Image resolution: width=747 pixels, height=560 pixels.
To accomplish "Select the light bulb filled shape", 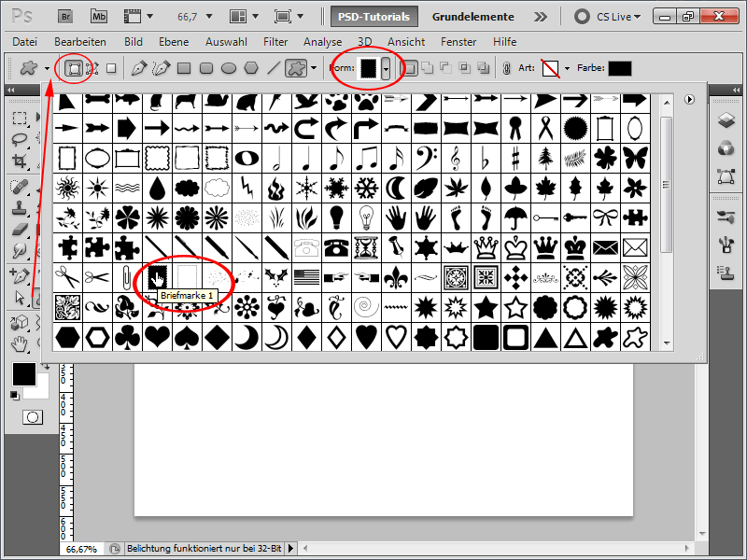I will click(336, 218).
